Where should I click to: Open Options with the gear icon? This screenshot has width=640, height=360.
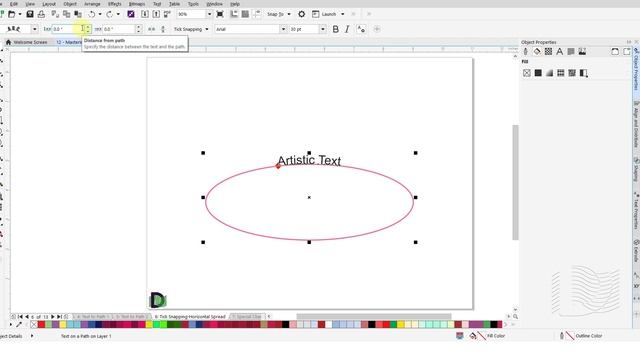[302, 14]
